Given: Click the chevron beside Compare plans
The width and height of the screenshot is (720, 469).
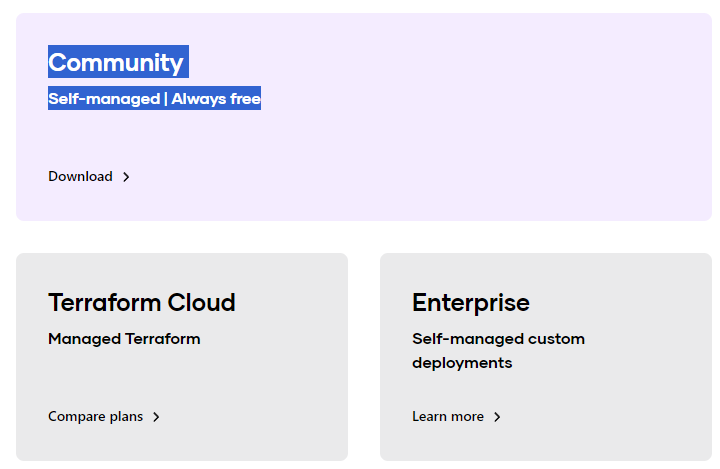Looking at the screenshot, I should 157,417.
